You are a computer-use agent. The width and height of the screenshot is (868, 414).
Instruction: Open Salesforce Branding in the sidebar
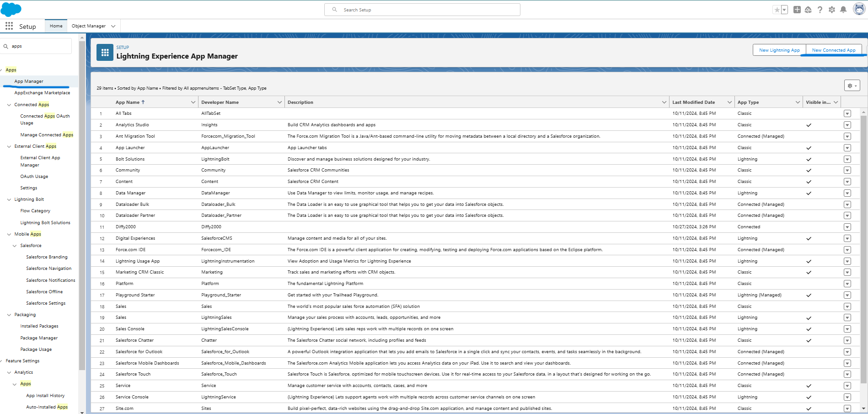coord(47,257)
